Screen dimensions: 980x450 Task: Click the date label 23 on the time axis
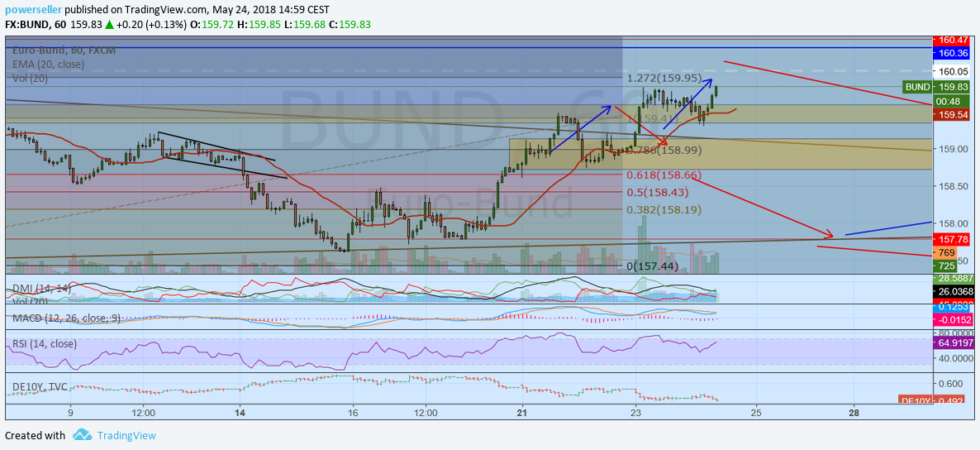(x=635, y=413)
